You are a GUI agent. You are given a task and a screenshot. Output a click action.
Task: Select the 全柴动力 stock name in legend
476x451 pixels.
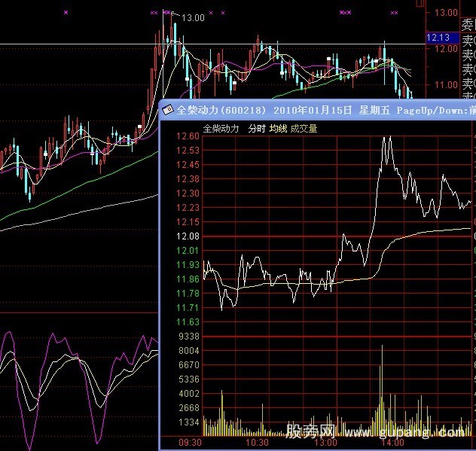click(221, 129)
